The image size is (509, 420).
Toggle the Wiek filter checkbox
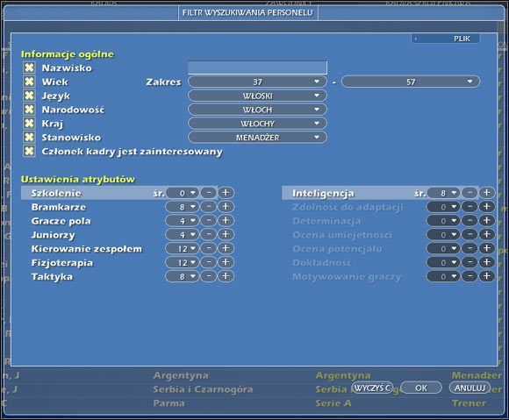pyautogui.click(x=29, y=82)
